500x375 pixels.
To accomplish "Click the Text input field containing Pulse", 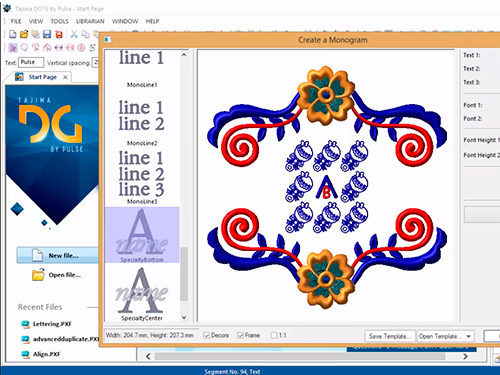I will tap(31, 62).
